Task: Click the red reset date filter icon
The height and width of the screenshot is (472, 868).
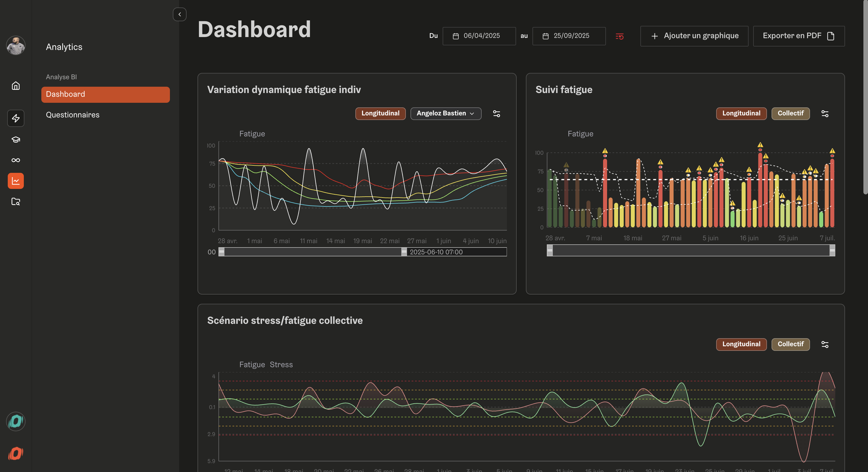Action: tap(619, 36)
